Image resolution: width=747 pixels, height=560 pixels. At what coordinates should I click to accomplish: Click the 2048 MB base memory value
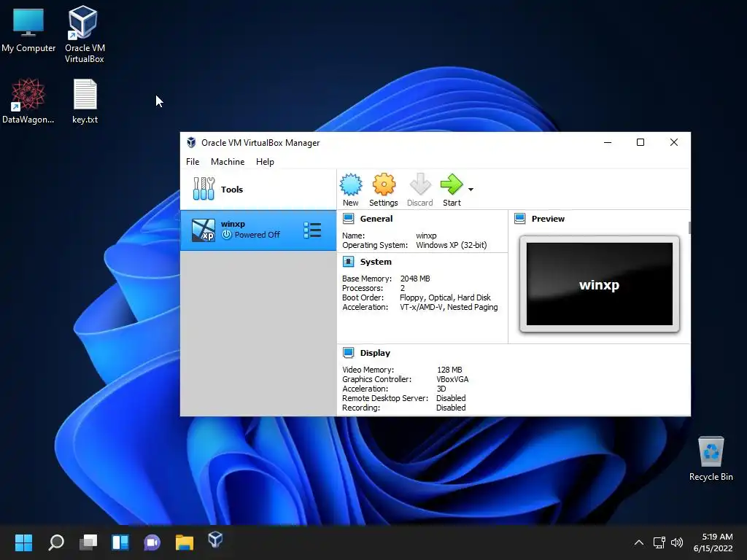coord(415,279)
